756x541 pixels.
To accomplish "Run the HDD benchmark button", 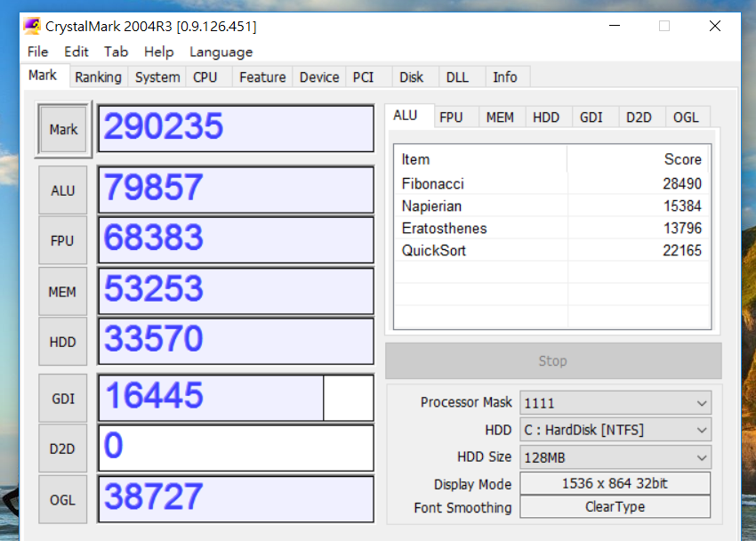I will [x=62, y=342].
